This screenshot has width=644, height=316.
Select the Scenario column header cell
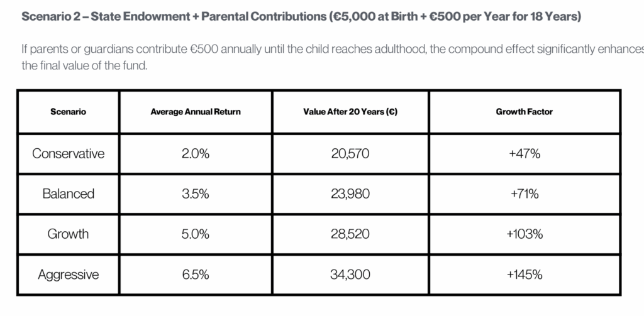[68, 112]
